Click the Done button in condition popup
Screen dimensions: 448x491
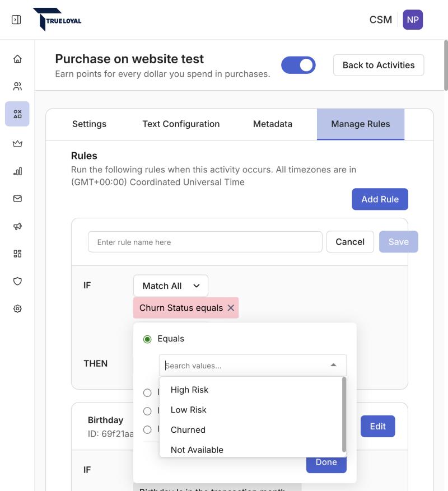(x=326, y=464)
